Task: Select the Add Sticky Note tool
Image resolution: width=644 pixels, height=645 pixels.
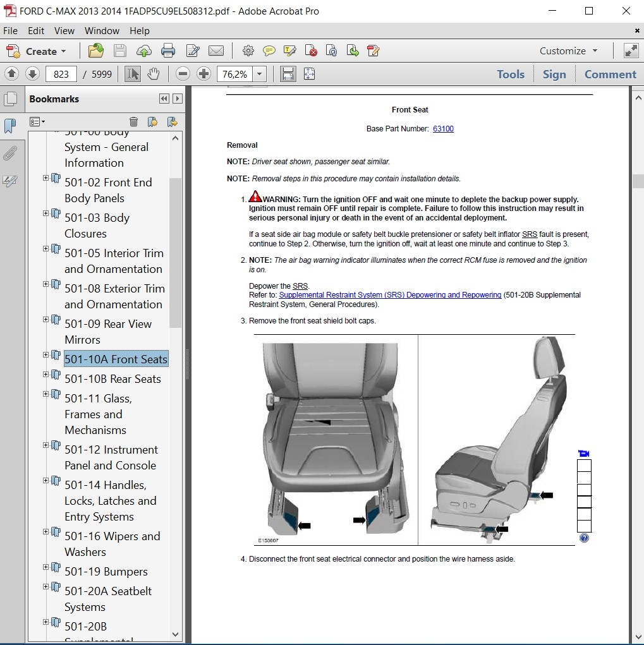Action: [269, 51]
